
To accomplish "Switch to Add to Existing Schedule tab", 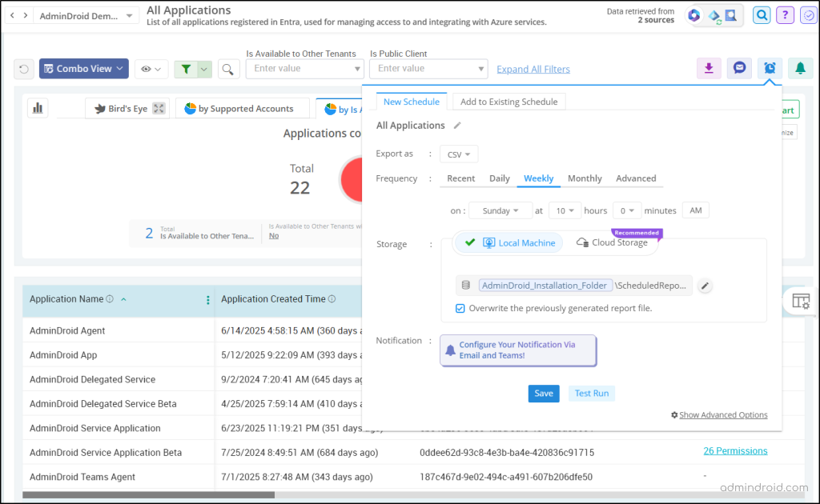I will 508,102.
